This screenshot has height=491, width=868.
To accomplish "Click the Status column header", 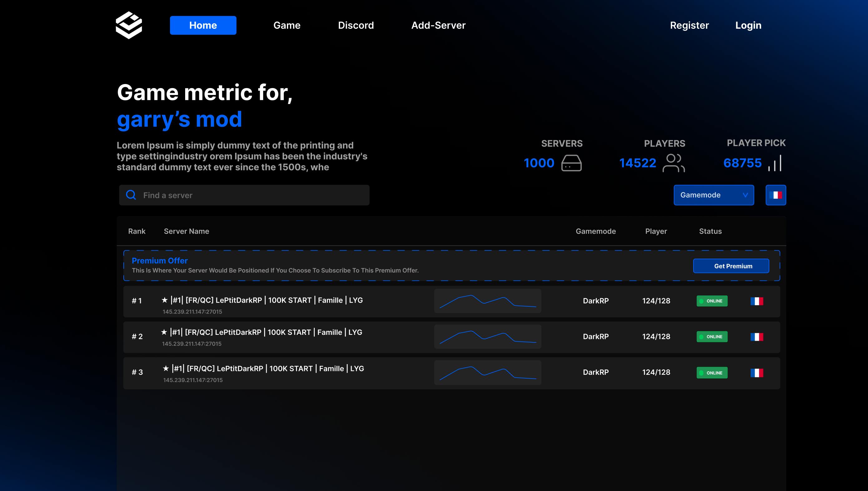I will (x=710, y=231).
